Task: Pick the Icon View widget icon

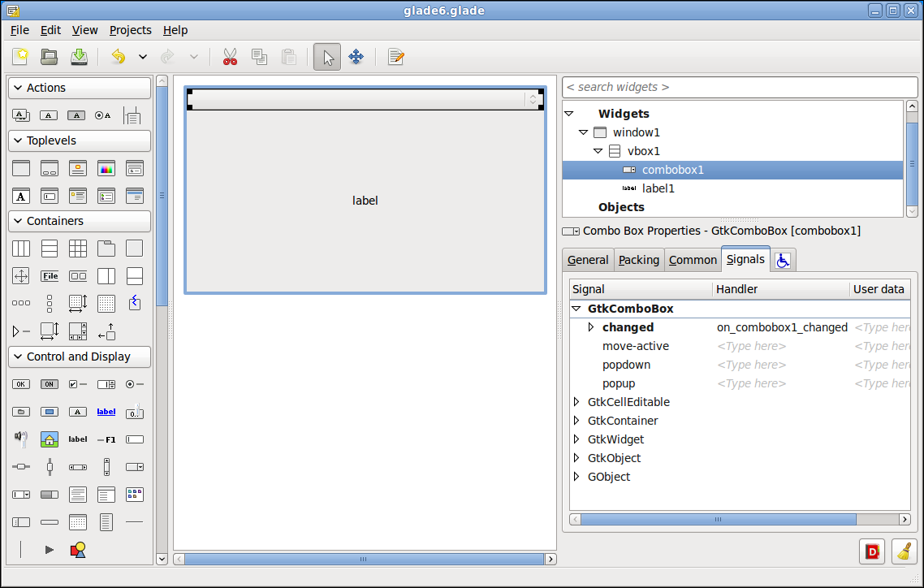Action: tap(134, 495)
